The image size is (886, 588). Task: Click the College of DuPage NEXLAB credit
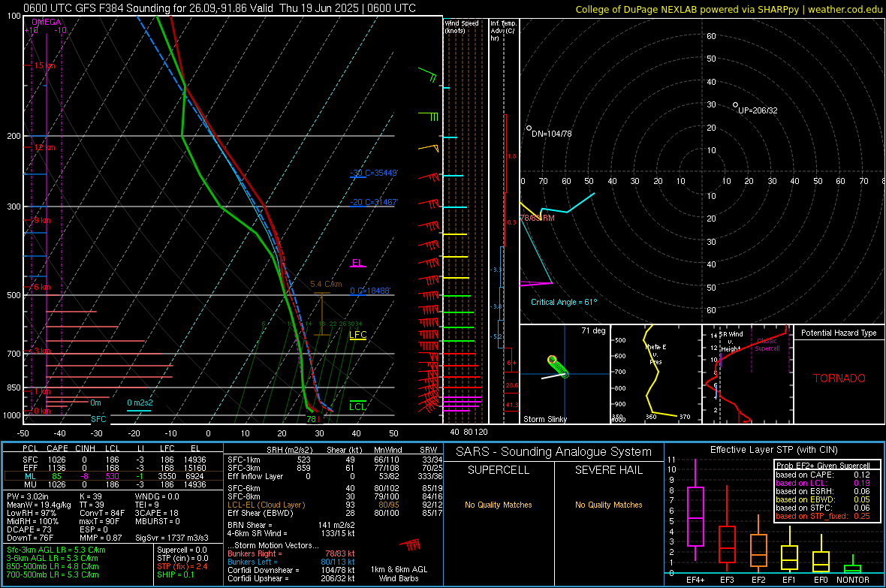click(728, 9)
